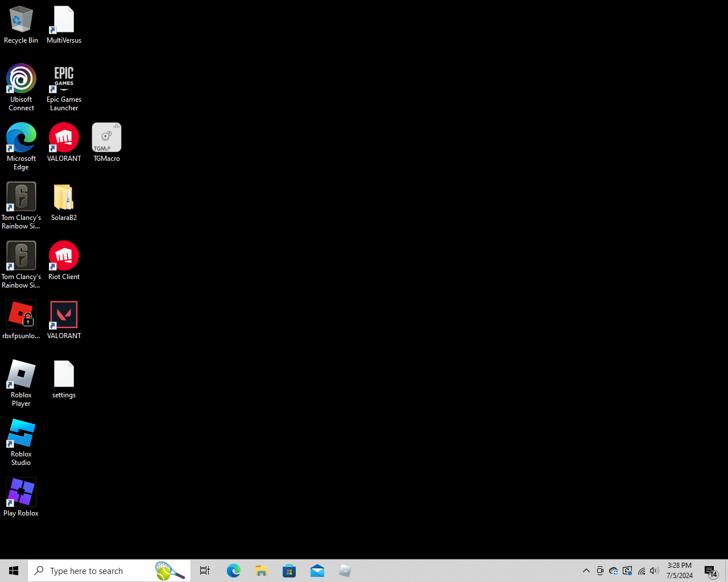728x582 pixels.
Task: Click the 'Type here to search' box
Action: click(x=109, y=571)
